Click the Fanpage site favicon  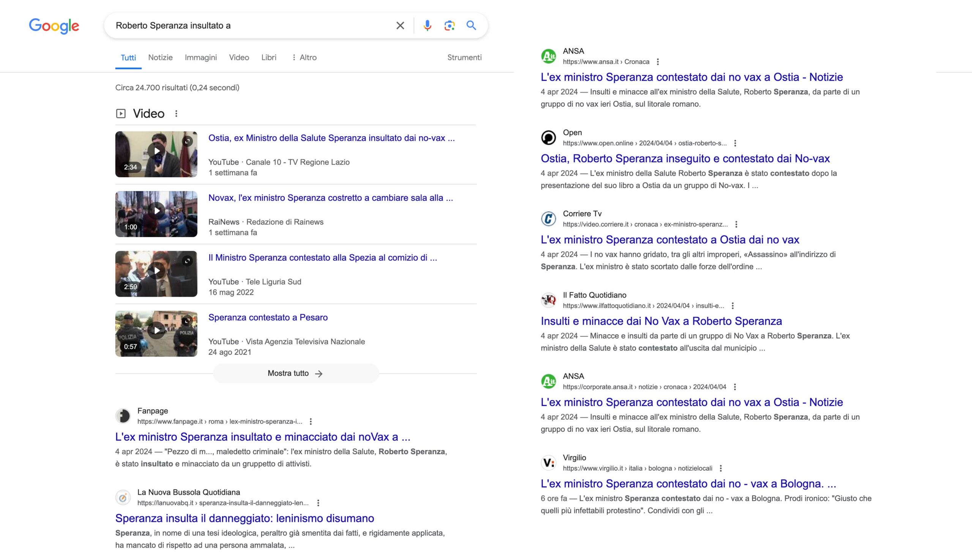pyautogui.click(x=123, y=416)
